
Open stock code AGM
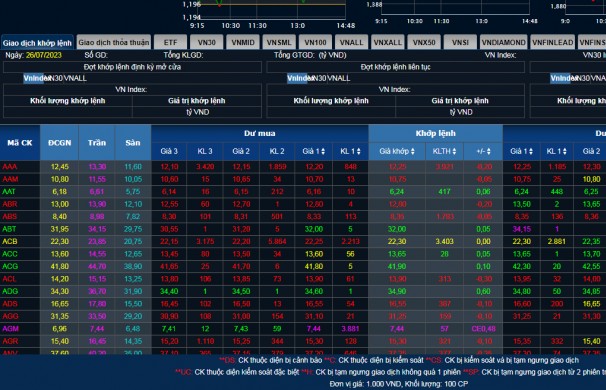tap(10, 329)
